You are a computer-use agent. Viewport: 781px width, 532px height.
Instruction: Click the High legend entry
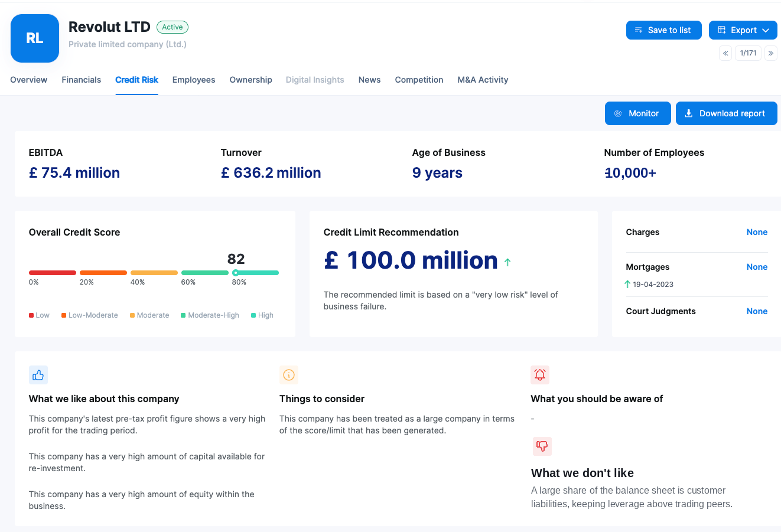(x=262, y=315)
